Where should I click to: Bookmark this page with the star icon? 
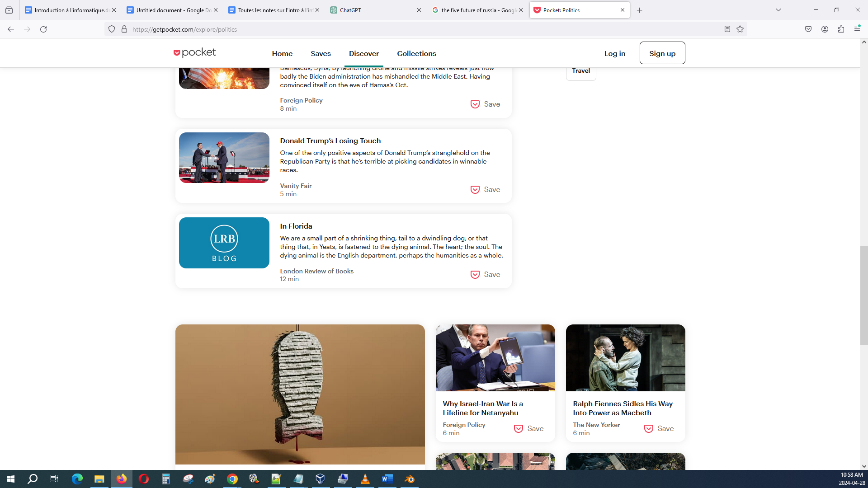[x=740, y=29]
